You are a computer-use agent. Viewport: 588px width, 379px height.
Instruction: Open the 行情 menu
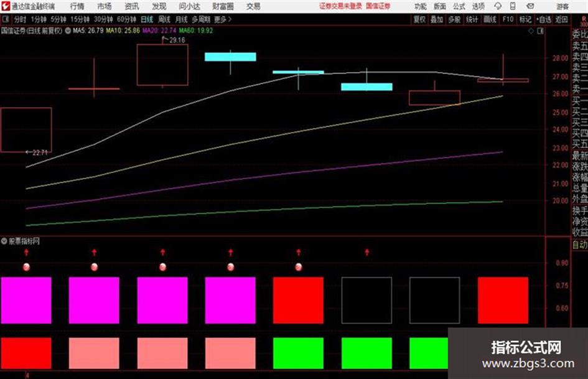(77, 6)
